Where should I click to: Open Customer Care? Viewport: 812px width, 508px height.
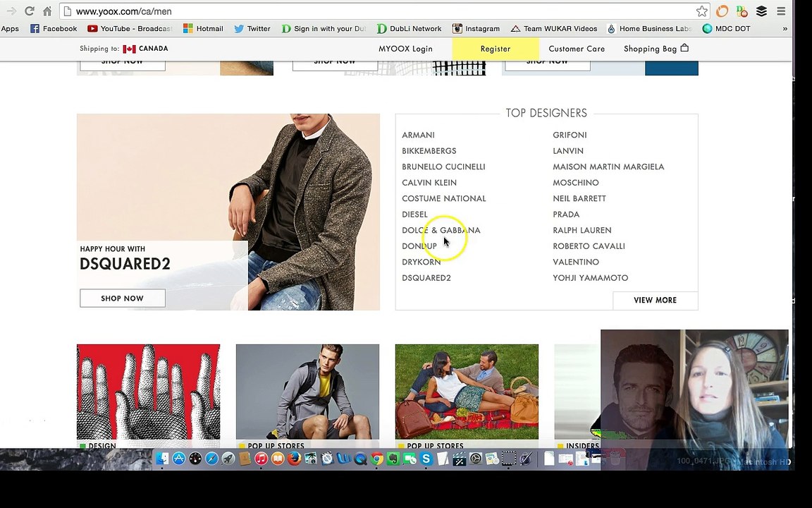(x=577, y=49)
